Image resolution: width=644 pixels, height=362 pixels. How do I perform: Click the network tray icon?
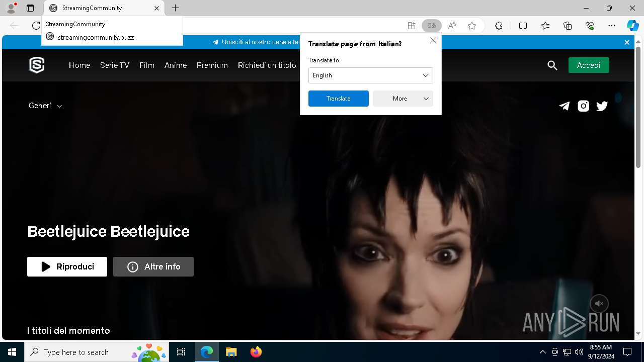(567, 352)
